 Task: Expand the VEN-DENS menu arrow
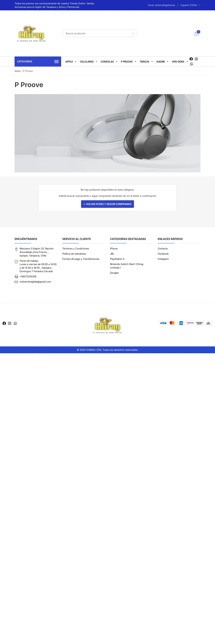tap(187, 62)
